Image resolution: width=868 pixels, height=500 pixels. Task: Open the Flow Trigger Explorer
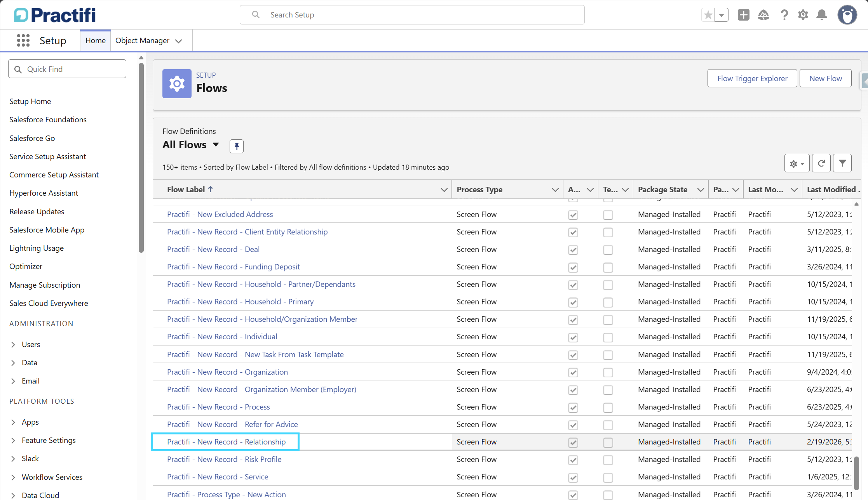pos(752,78)
